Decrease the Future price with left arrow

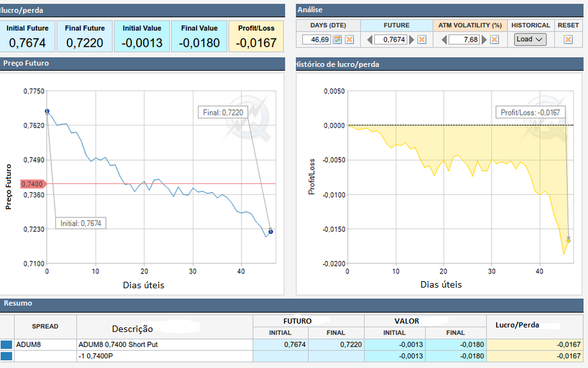click(370, 40)
